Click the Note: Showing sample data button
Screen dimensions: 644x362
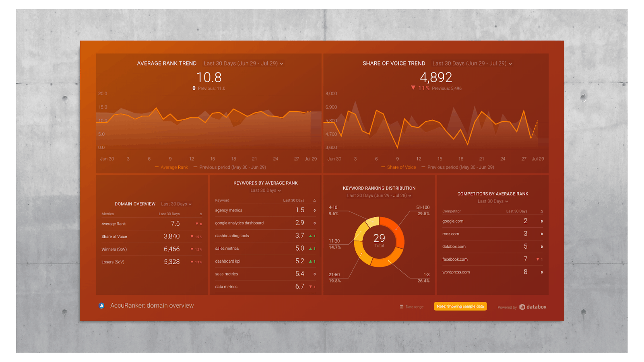pos(460,306)
